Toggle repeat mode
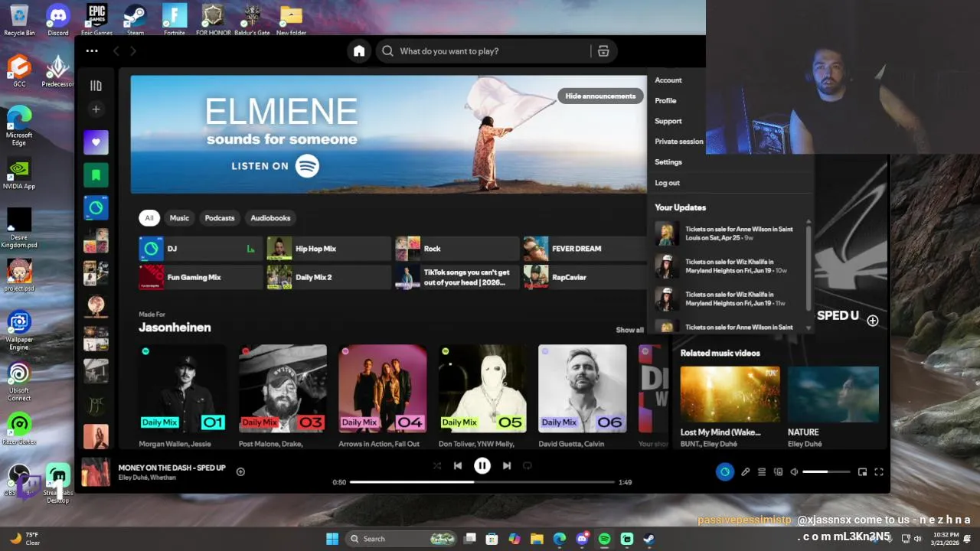Screen dimensions: 980x551 527,465
